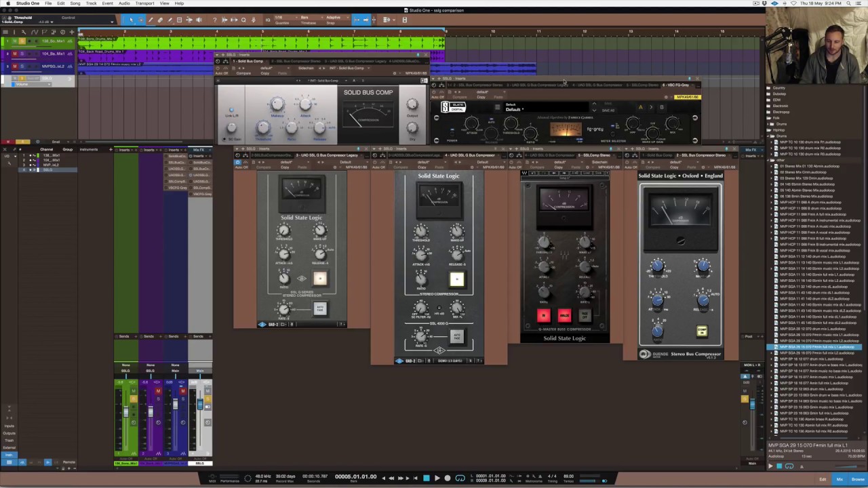Show automation icon above track list

click(34, 31)
